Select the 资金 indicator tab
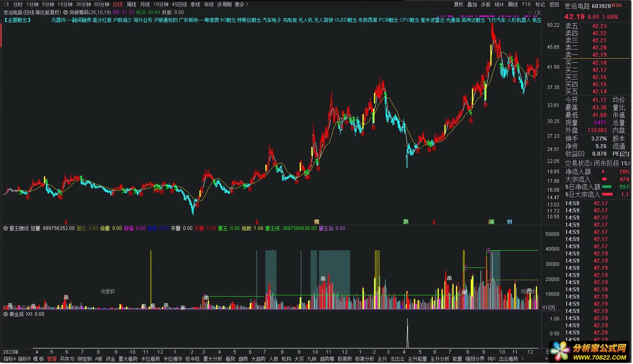 tap(111, 359)
